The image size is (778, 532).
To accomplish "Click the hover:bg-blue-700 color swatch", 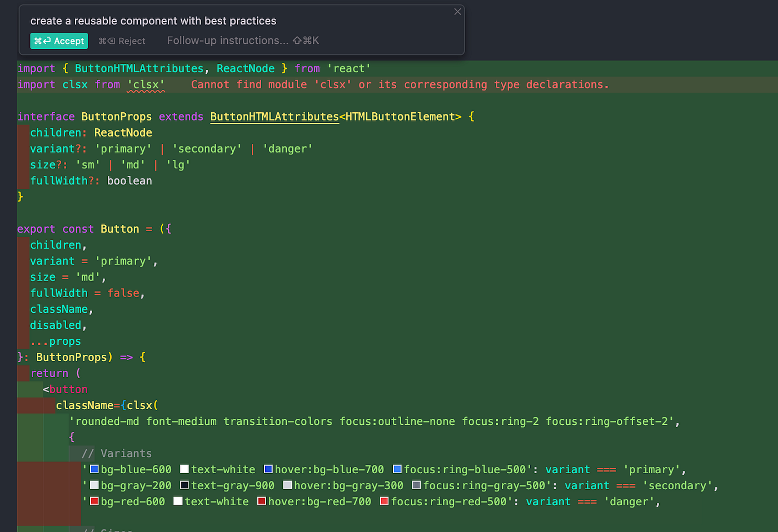I will [268, 469].
